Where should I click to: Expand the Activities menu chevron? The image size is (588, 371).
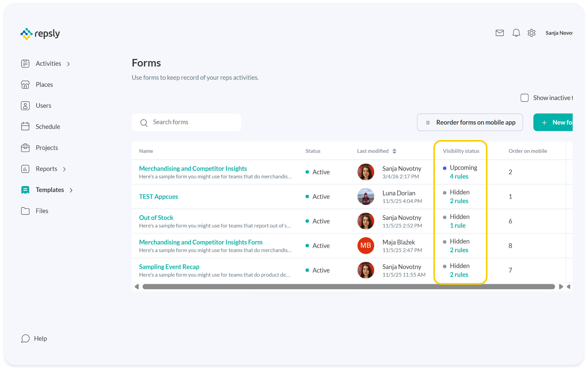[x=68, y=64]
